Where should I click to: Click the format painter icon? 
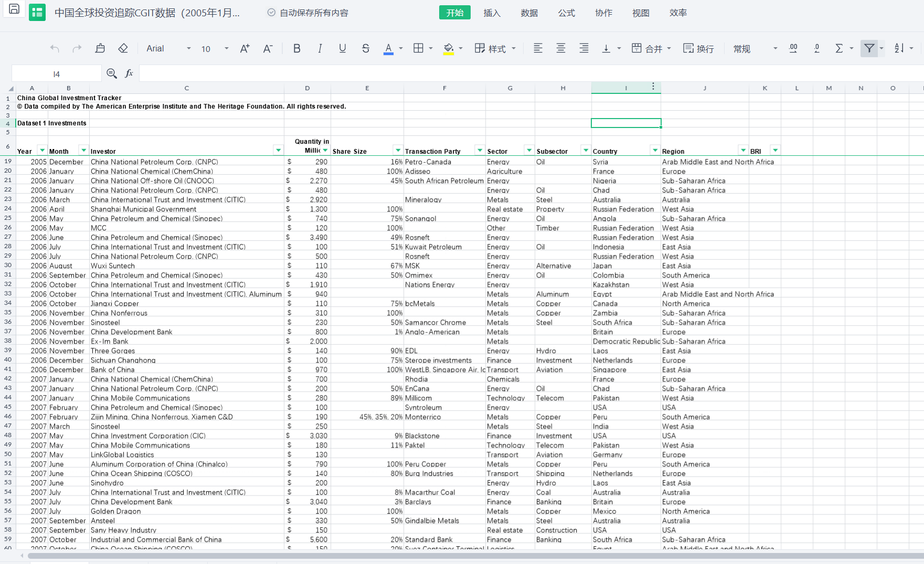[x=100, y=49]
